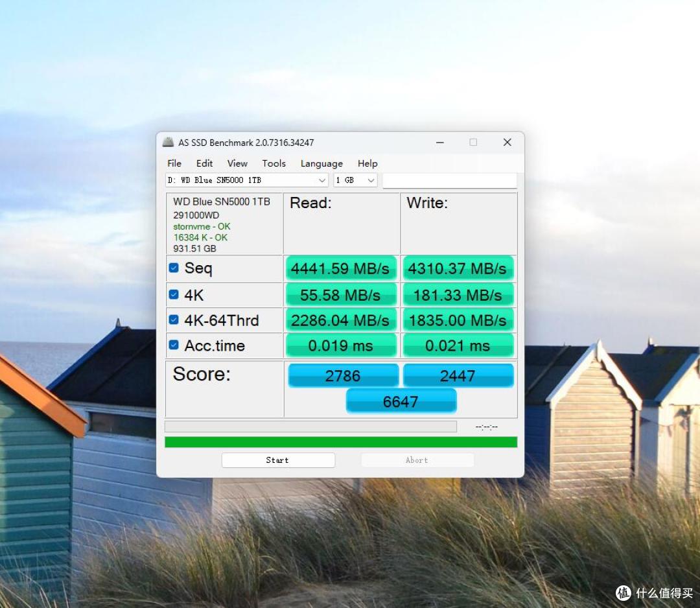Image resolution: width=700 pixels, height=608 pixels.
Task: Click the empty text field beside size dropdown
Action: (x=450, y=180)
